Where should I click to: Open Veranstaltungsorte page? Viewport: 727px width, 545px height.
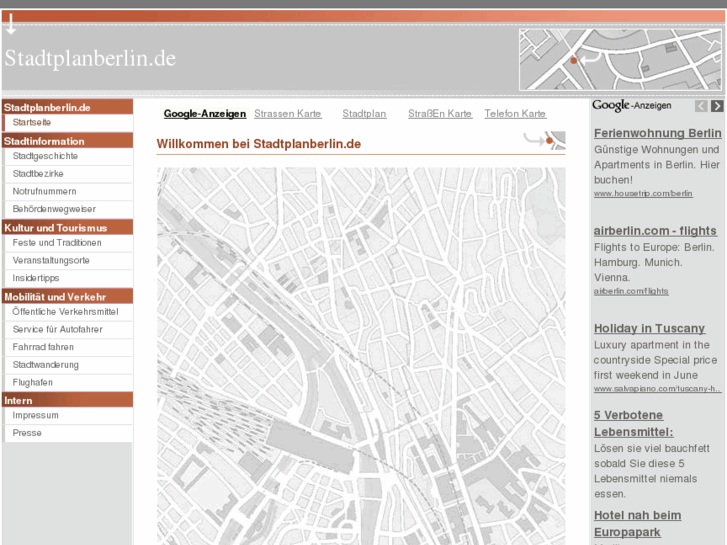[x=51, y=261]
